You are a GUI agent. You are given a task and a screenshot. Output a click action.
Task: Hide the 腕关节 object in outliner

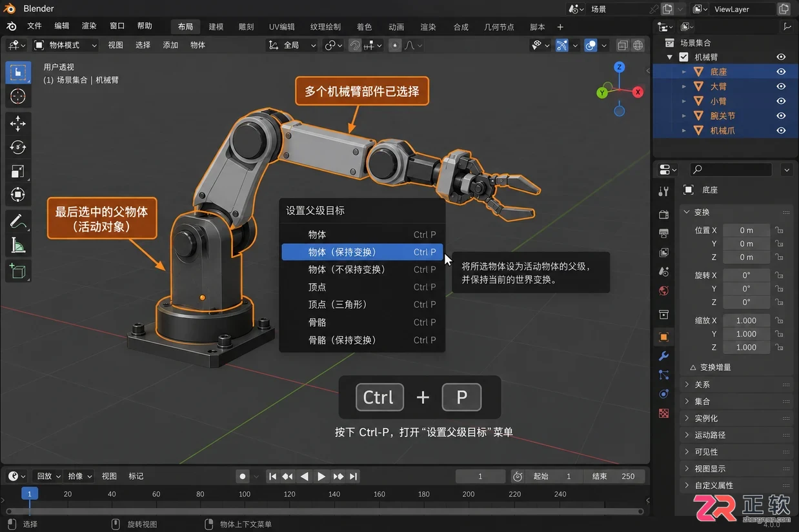pyautogui.click(x=781, y=116)
